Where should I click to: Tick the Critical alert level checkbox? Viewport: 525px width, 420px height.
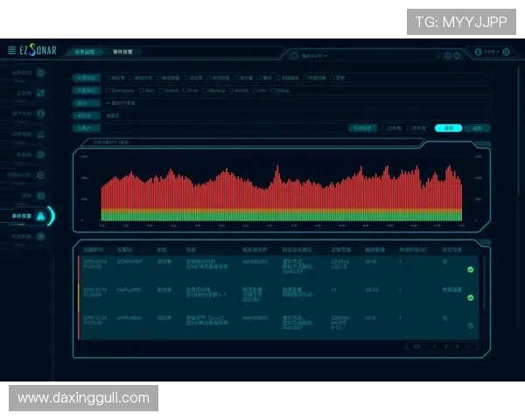[159, 89]
